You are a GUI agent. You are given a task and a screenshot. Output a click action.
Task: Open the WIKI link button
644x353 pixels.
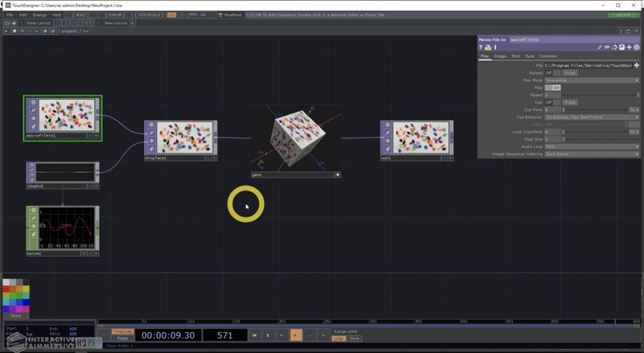(x=80, y=15)
